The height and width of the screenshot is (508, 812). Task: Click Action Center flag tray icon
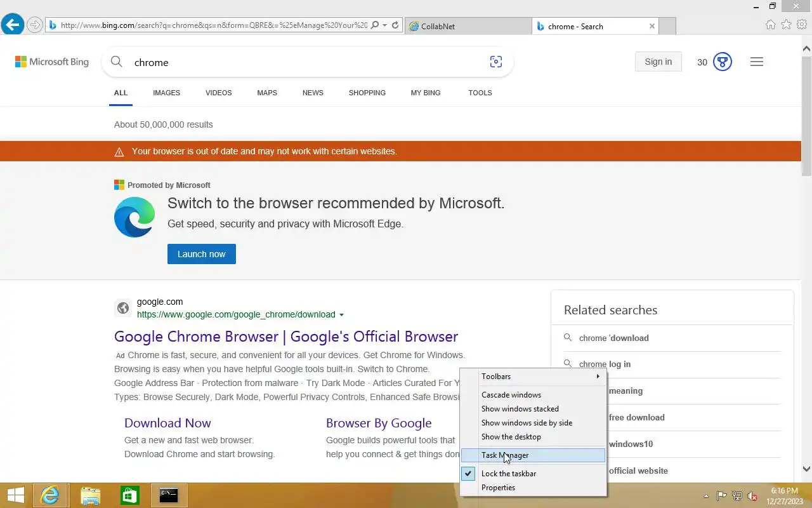[x=722, y=496]
